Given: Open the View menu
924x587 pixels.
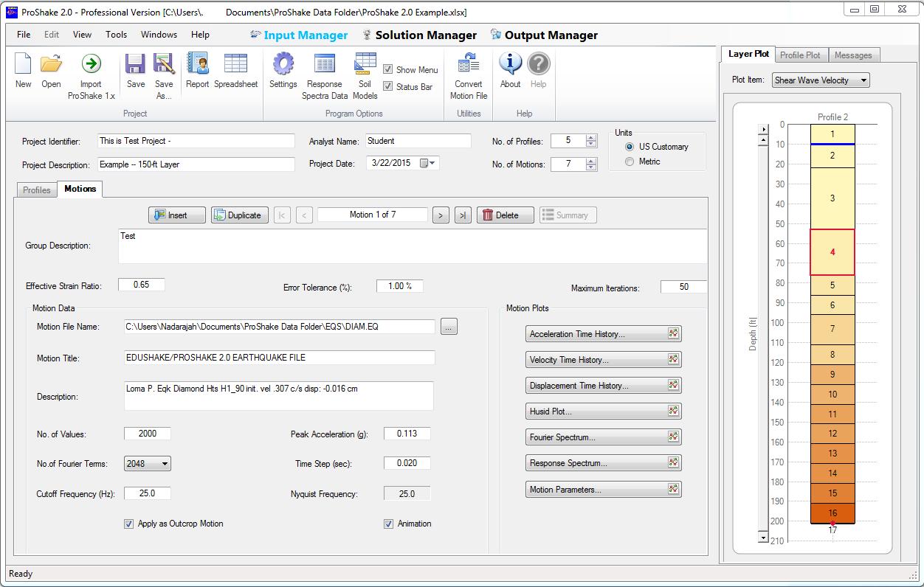Looking at the screenshot, I should 83,35.
